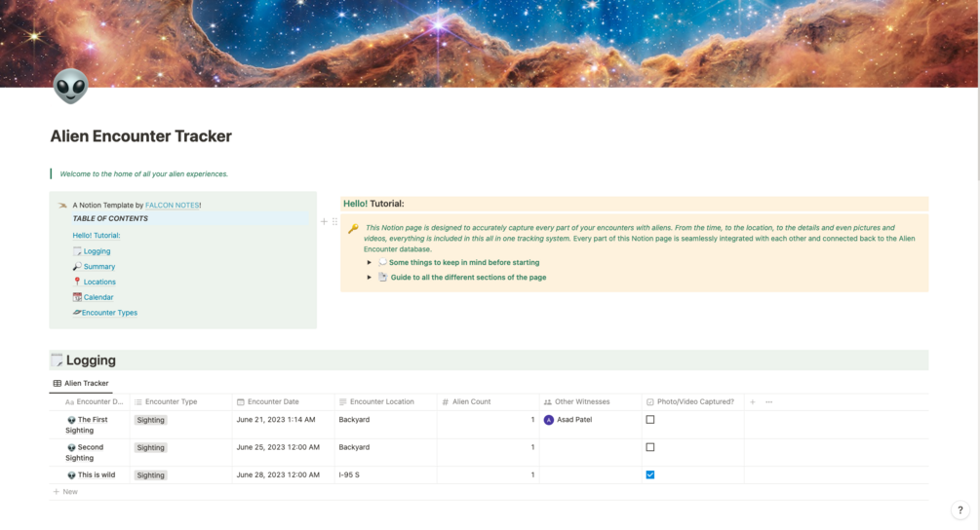The image size is (980, 530).
Task: Add a new property column with plus
Action: [x=753, y=401]
